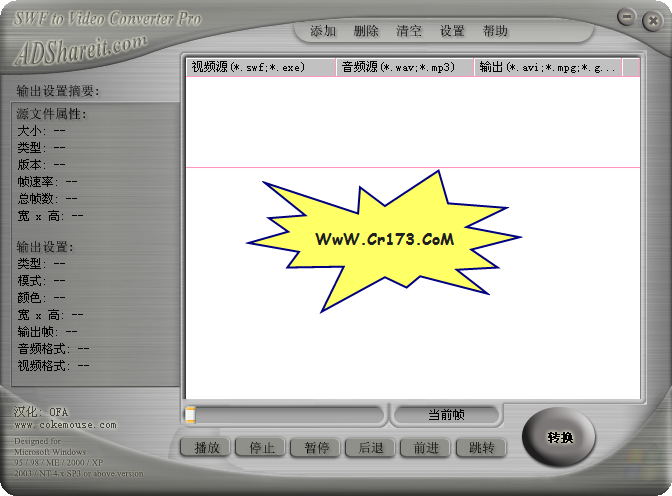The width and height of the screenshot is (672, 496).
Task: Minimize the converter with the round minus icon
Action: 626,17
